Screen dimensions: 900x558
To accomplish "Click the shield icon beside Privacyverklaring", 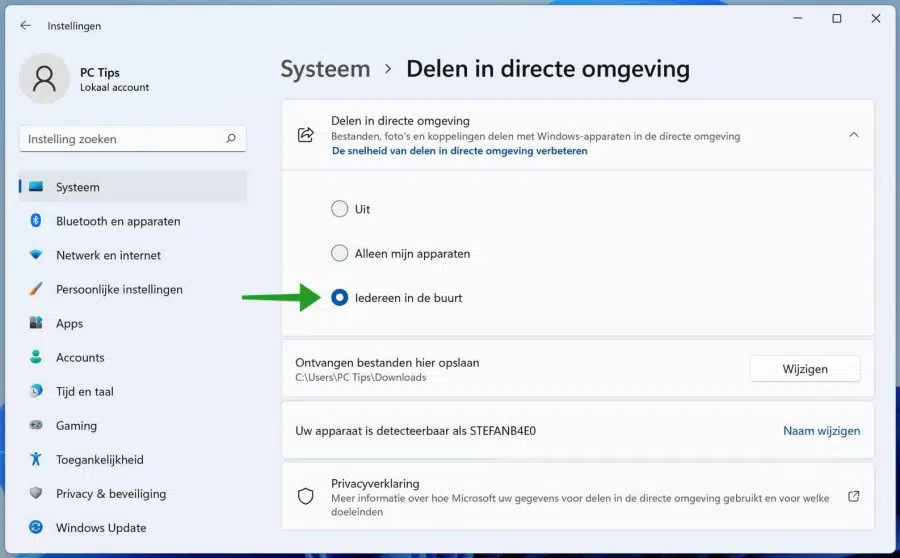I will pyautogui.click(x=305, y=496).
